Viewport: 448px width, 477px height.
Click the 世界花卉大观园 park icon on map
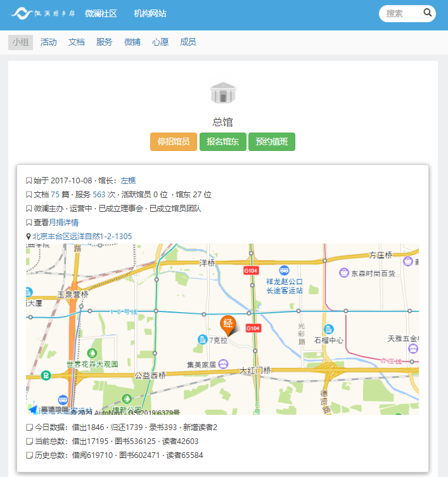pos(93,352)
